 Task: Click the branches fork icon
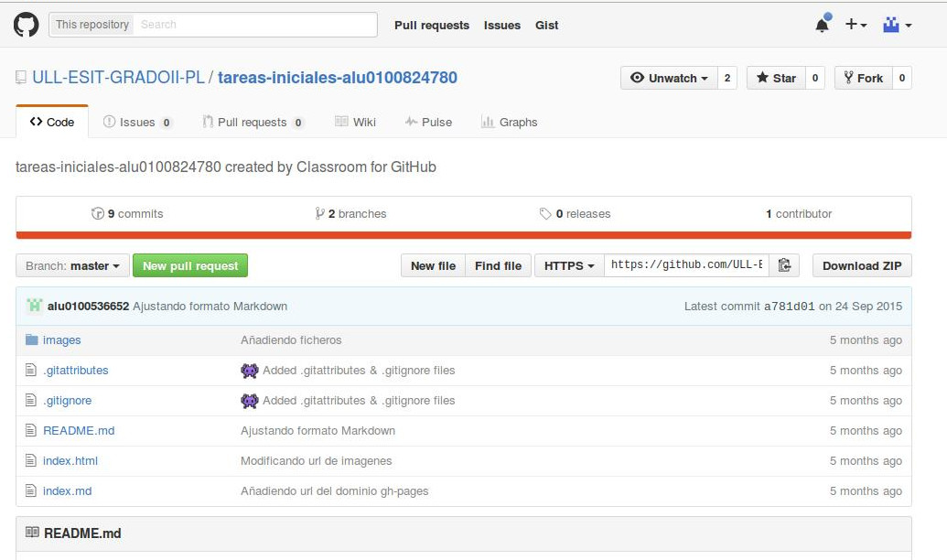tap(319, 213)
